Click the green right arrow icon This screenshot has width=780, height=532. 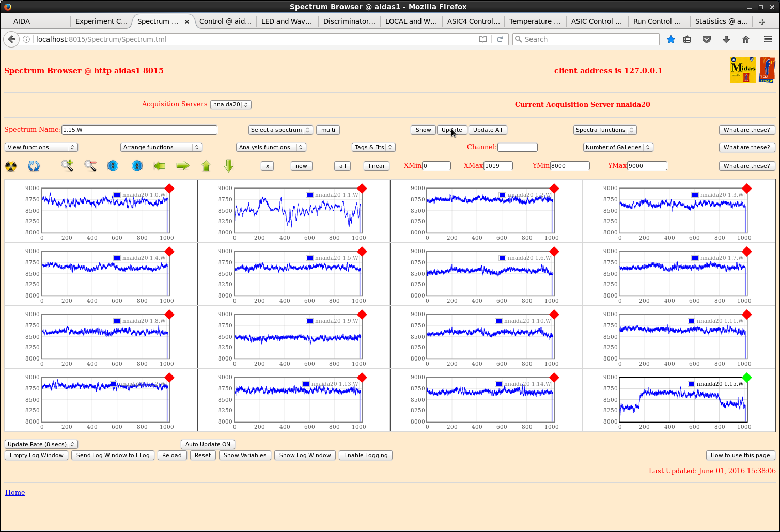point(183,166)
